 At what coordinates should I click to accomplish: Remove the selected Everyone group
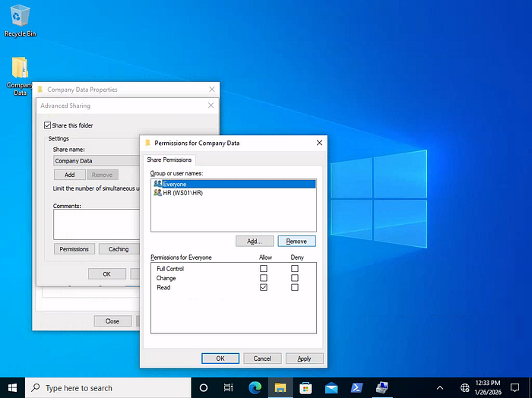click(x=296, y=241)
